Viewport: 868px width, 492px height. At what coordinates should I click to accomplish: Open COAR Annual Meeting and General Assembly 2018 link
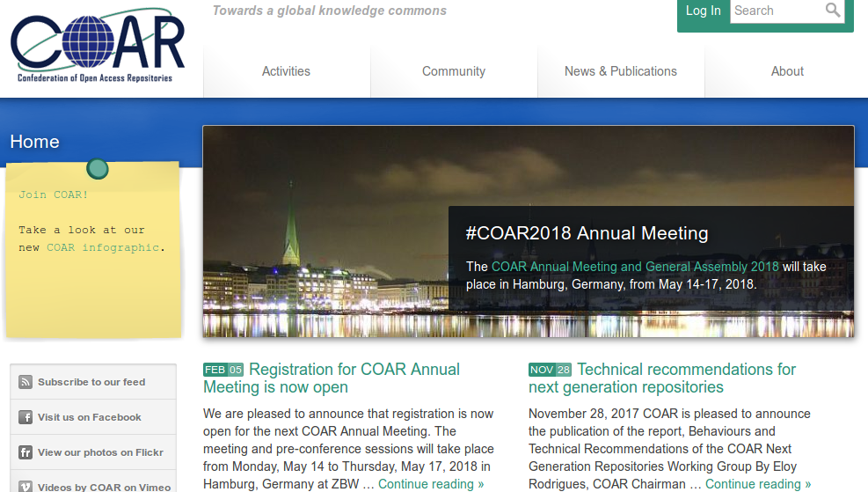[x=635, y=266]
